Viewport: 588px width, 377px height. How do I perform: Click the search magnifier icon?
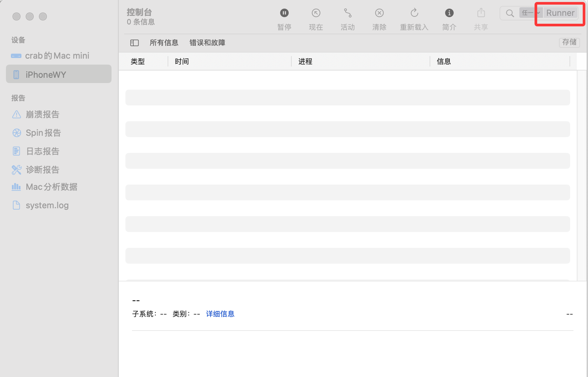pos(510,13)
